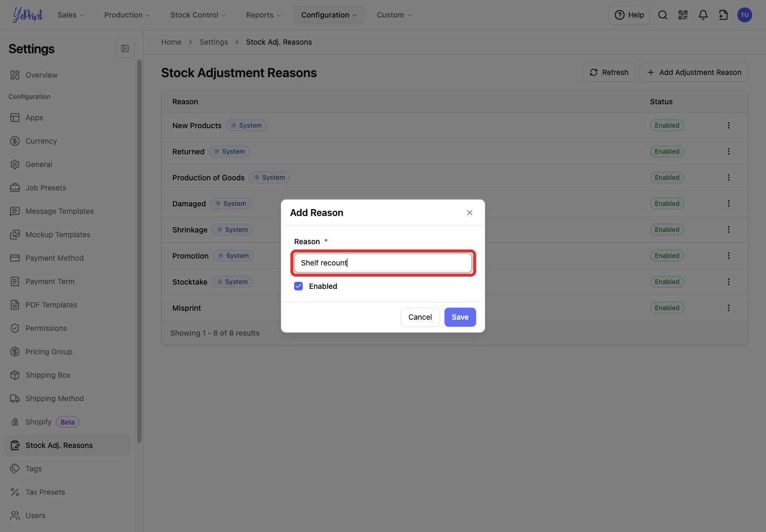Open row actions for Production of Goods

[x=729, y=178]
